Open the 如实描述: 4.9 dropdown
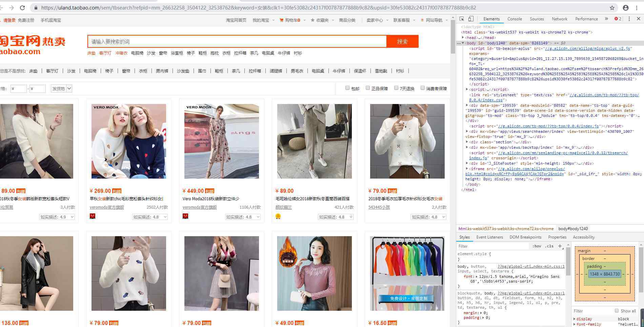Viewport: 644px width, 327px height. (x=57, y=217)
